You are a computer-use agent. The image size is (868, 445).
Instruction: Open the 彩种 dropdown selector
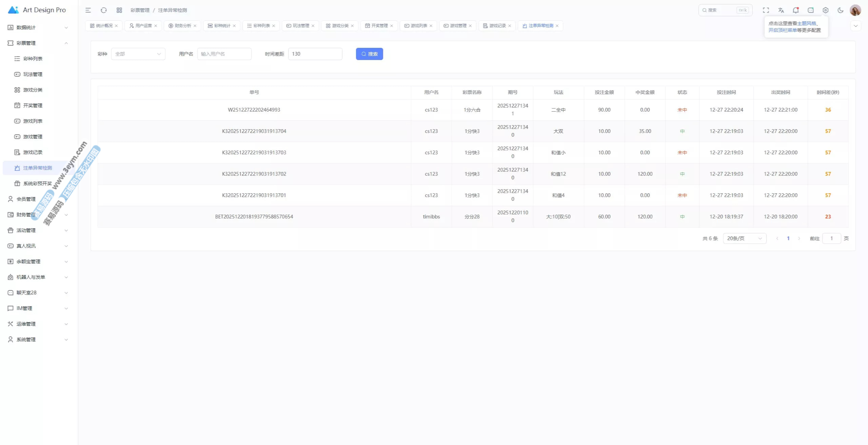pos(138,54)
